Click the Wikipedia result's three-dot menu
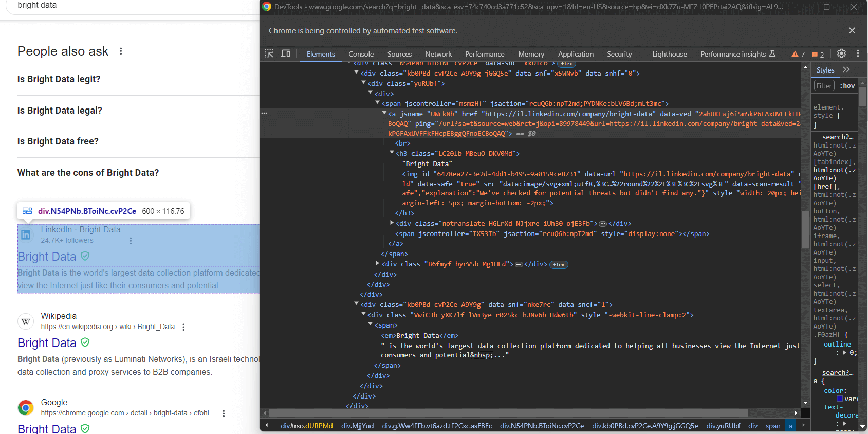This screenshot has width=868, height=434. (x=183, y=327)
